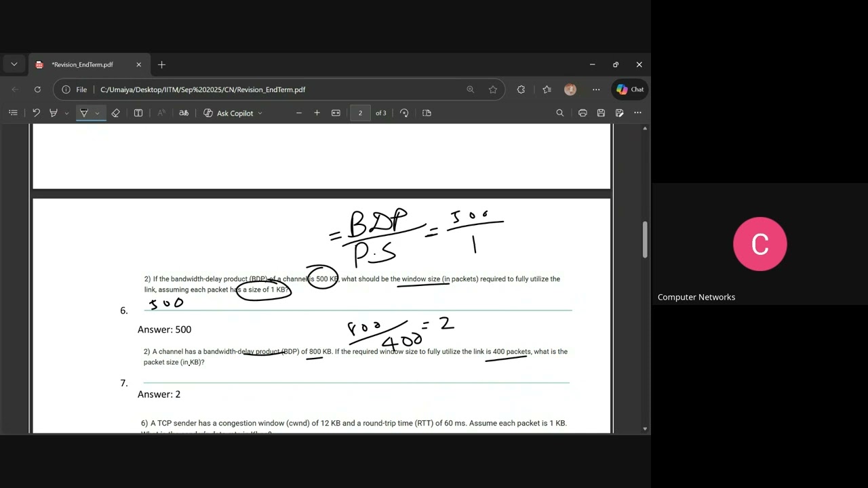The width and height of the screenshot is (868, 488).
Task: Click the Computer Networks participant tile avatar
Action: coord(760,244)
